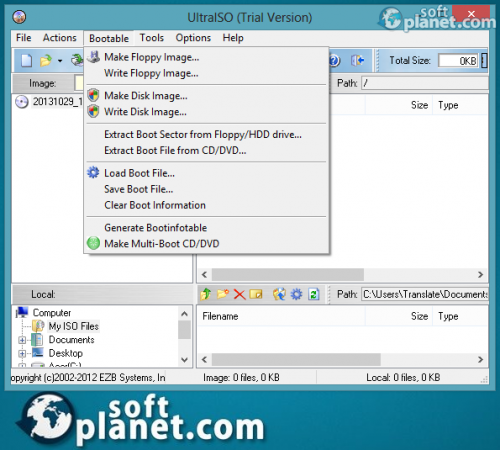500x450 pixels.
Task: Open the Tools menu
Action: [152, 38]
